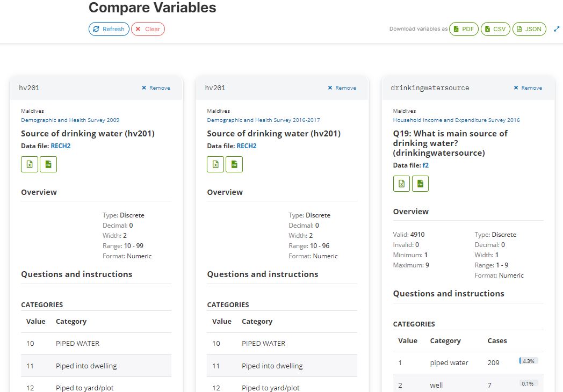Open Demographic and Health Survey 2009 link
The width and height of the screenshot is (563, 392).
pyautogui.click(x=70, y=120)
